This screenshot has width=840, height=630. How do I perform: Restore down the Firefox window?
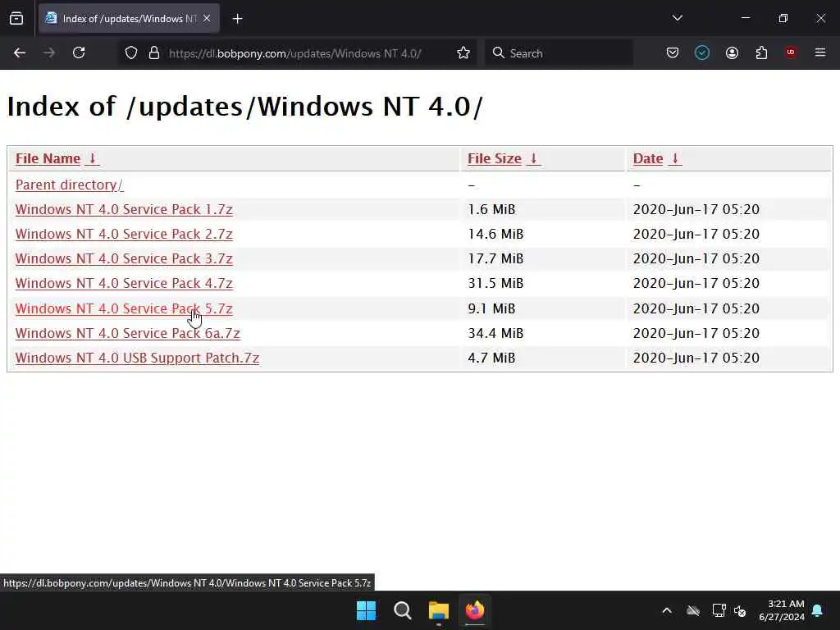tap(783, 18)
